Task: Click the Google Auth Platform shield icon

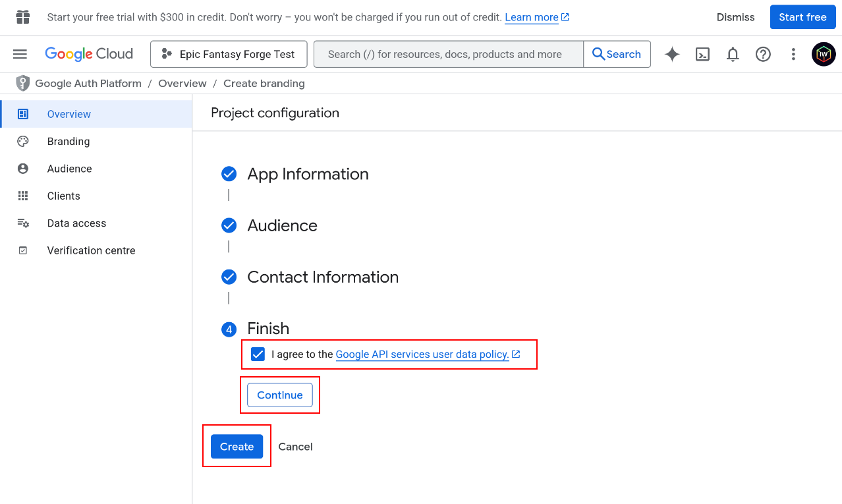Action: tap(23, 83)
